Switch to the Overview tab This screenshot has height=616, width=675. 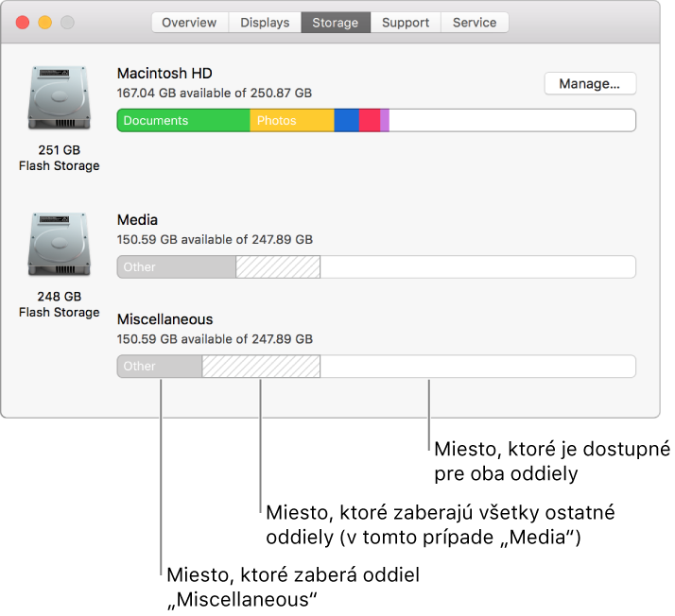coord(189,23)
